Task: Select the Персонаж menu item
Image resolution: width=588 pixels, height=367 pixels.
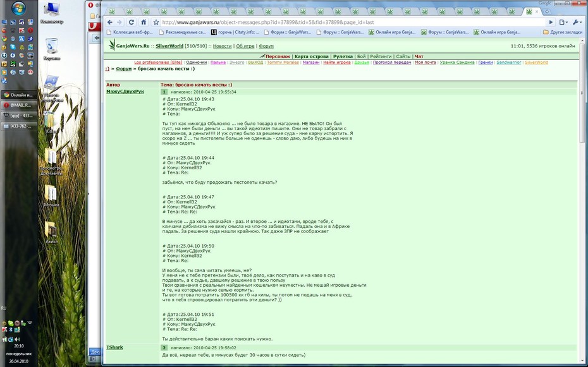Action: point(278,57)
